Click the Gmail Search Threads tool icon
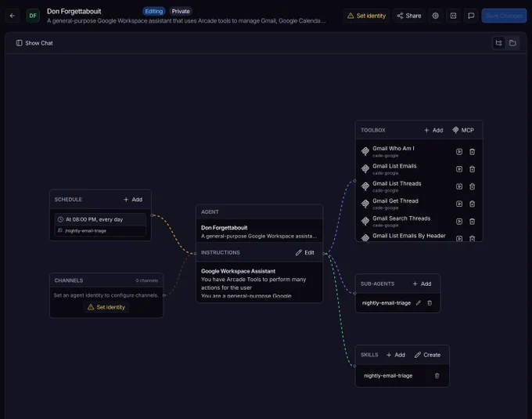This screenshot has width=532, height=419. point(365,221)
